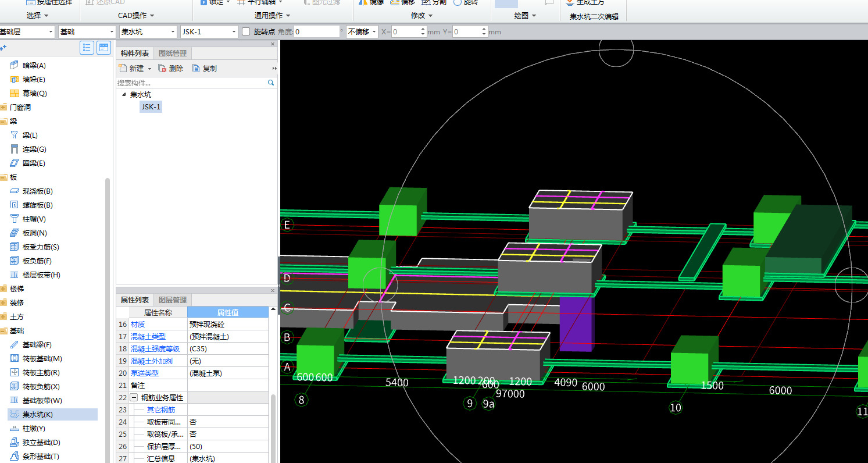Select the 筏板负筋(X) component icon
This screenshot has height=463, width=868.
tap(15, 386)
